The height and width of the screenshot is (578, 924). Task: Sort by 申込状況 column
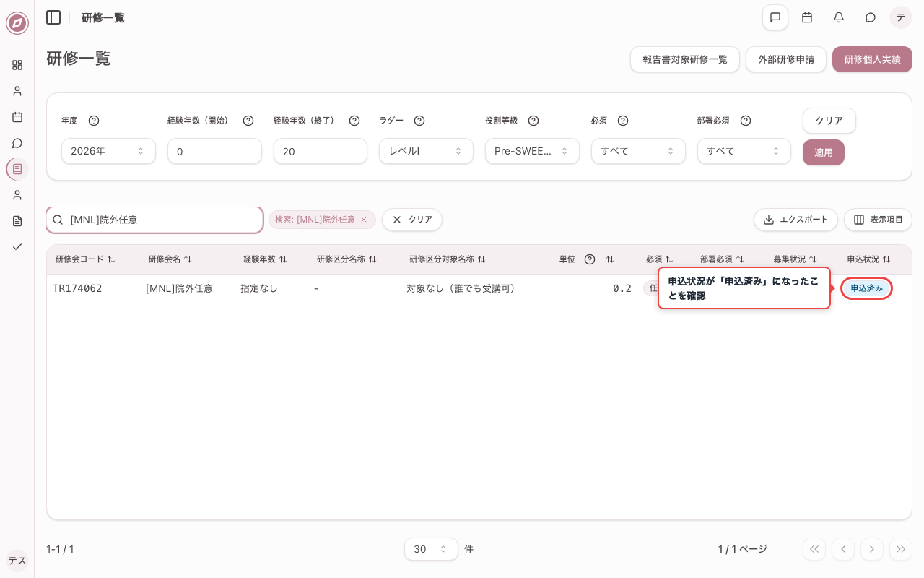(x=869, y=259)
